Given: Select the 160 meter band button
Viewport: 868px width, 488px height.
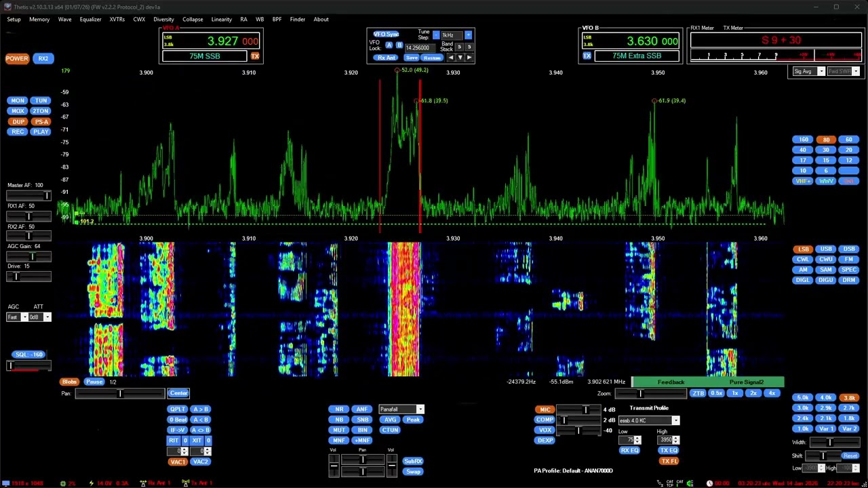Looking at the screenshot, I should [x=803, y=140].
